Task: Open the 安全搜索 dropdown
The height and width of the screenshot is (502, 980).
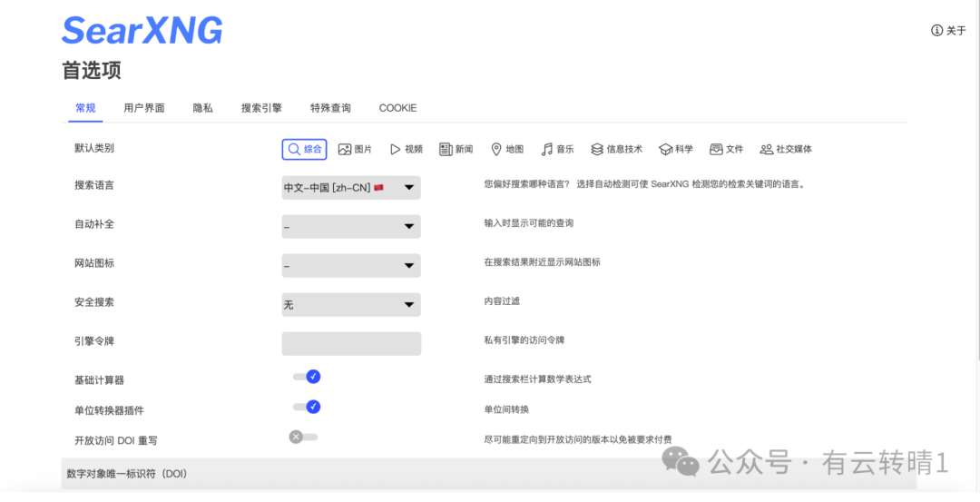Action: point(351,304)
